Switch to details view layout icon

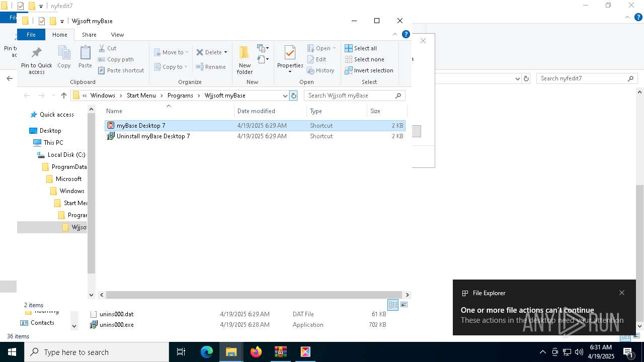pyautogui.click(x=393, y=305)
